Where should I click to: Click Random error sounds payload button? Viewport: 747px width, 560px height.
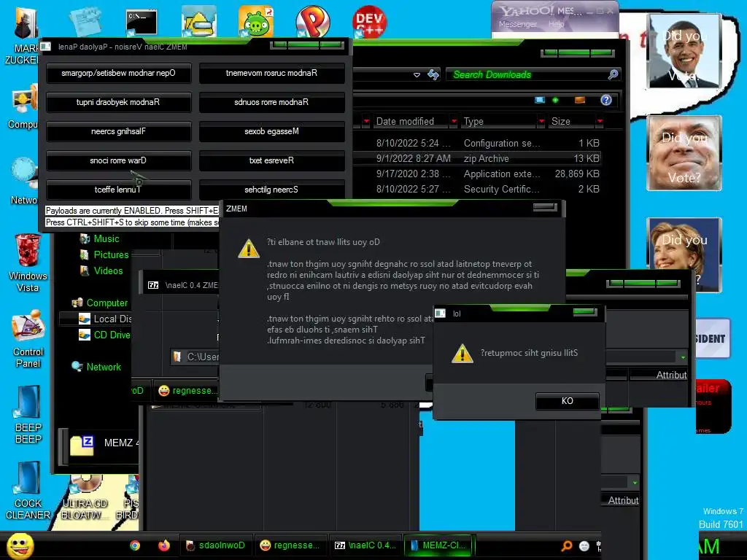coord(271,102)
